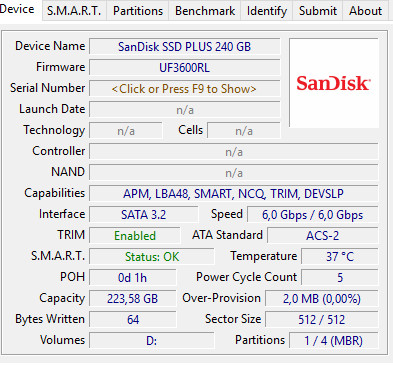Switch to the Benchmark tab
The image size is (393, 365).
coord(205,11)
